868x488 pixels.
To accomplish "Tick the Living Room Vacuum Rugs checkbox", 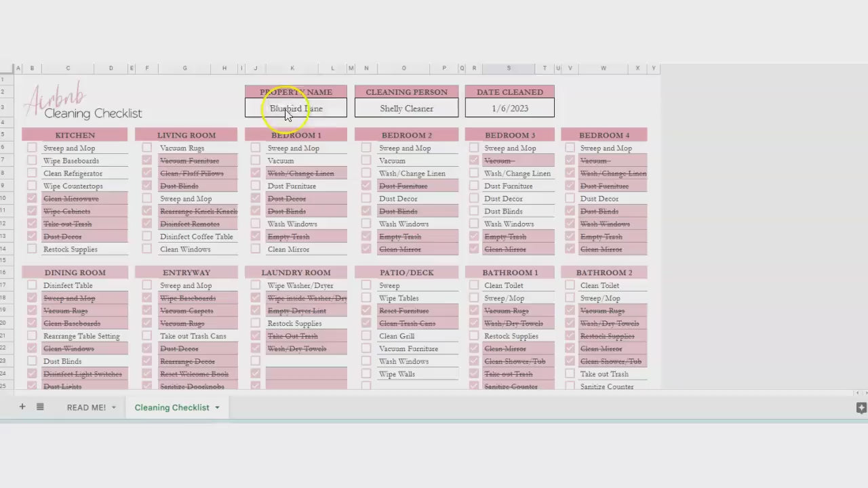I will tap(147, 148).
